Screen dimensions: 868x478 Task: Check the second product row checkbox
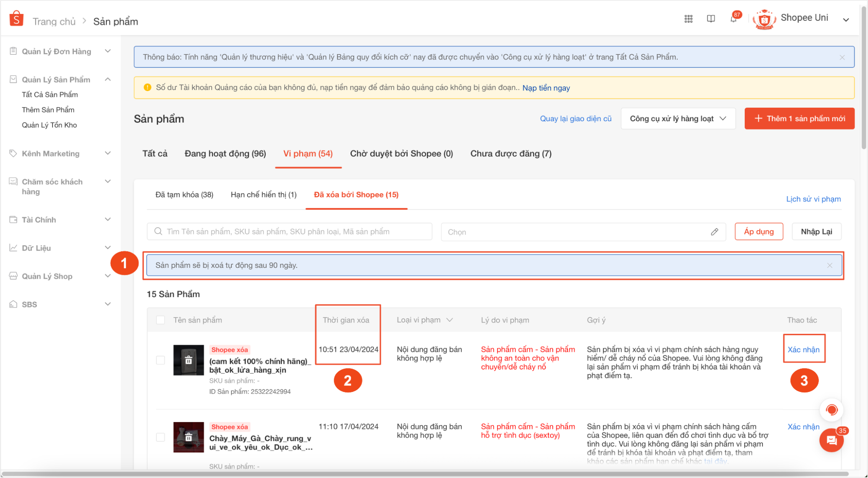pyautogui.click(x=160, y=437)
